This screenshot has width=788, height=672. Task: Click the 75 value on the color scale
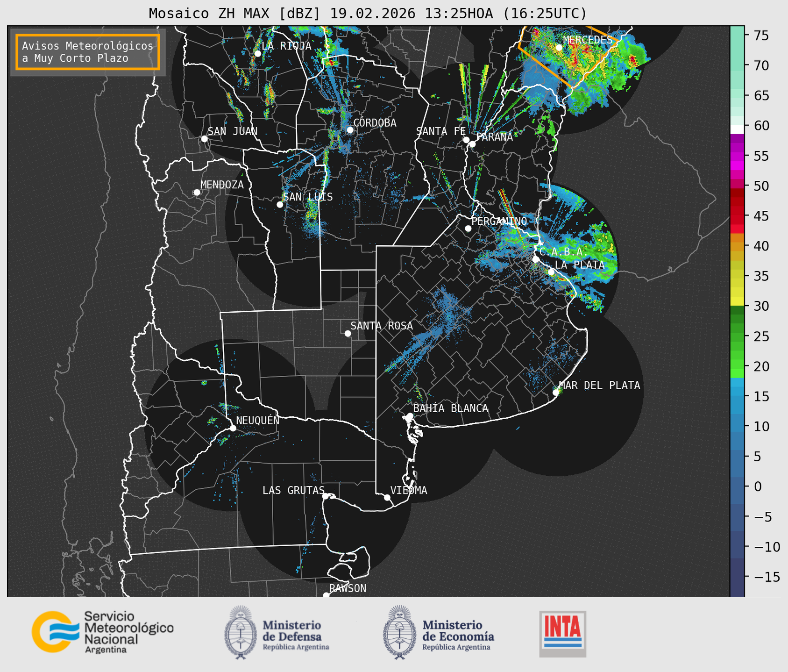tap(760, 36)
